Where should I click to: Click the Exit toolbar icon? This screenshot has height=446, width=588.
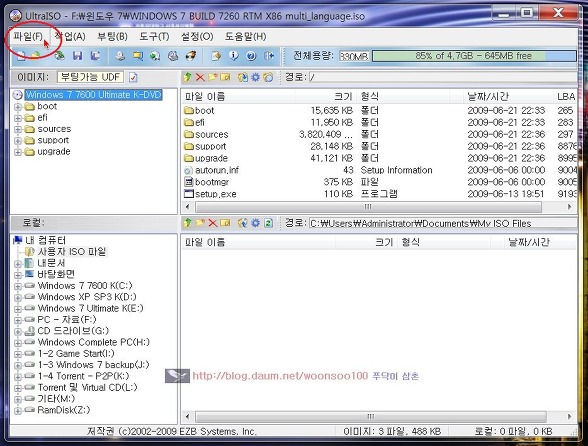pos(269,56)
